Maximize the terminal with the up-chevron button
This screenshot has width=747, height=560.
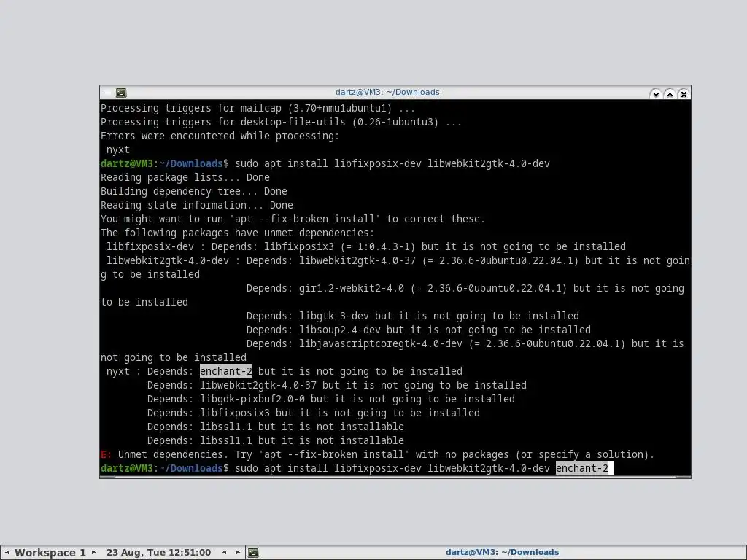[670, 94]
